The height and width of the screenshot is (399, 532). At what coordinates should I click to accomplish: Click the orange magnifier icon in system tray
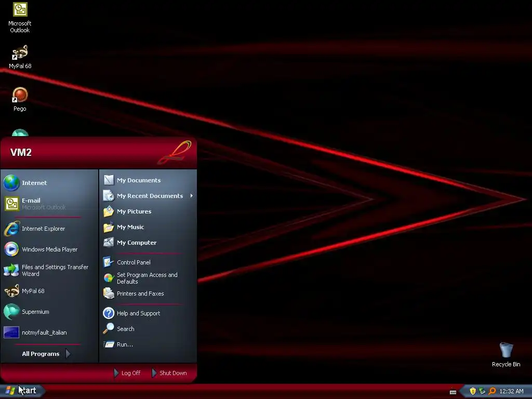tap(492, 391)
